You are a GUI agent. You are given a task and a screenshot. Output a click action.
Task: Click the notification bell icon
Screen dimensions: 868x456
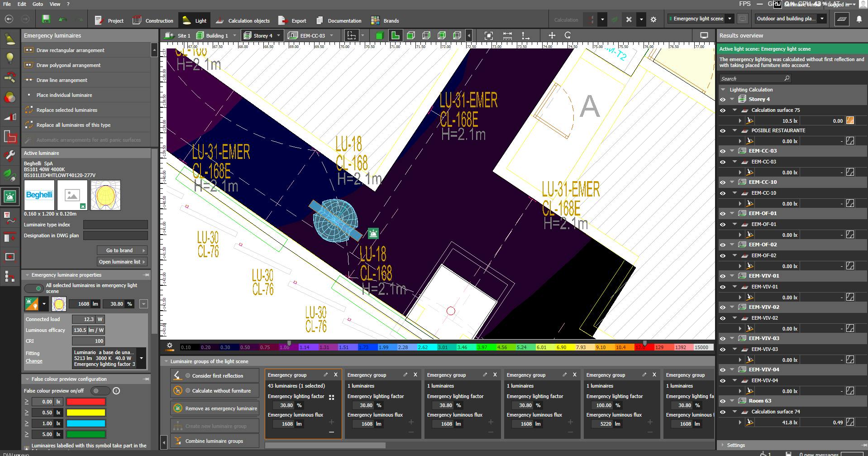coord(859,19)
